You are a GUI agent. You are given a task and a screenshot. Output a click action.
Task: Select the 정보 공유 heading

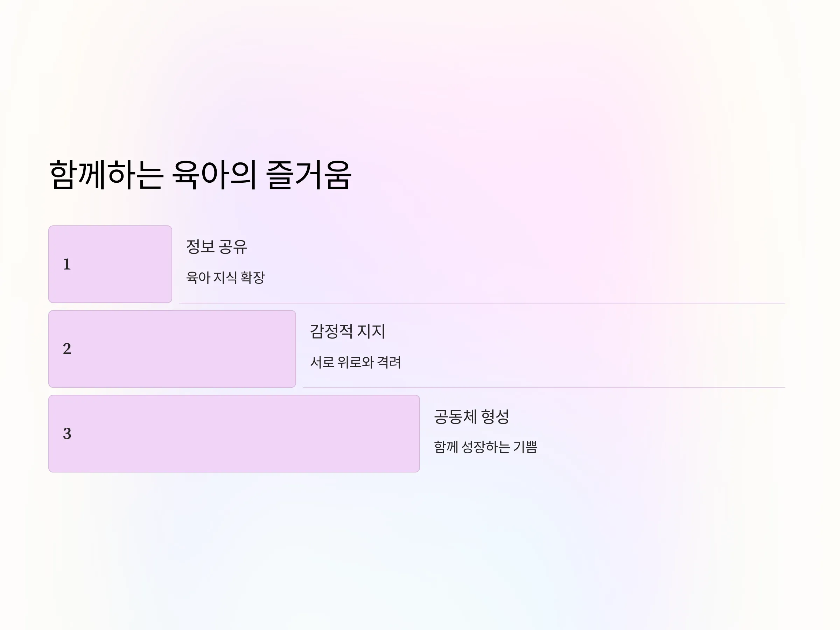click(x=216, y=247)
